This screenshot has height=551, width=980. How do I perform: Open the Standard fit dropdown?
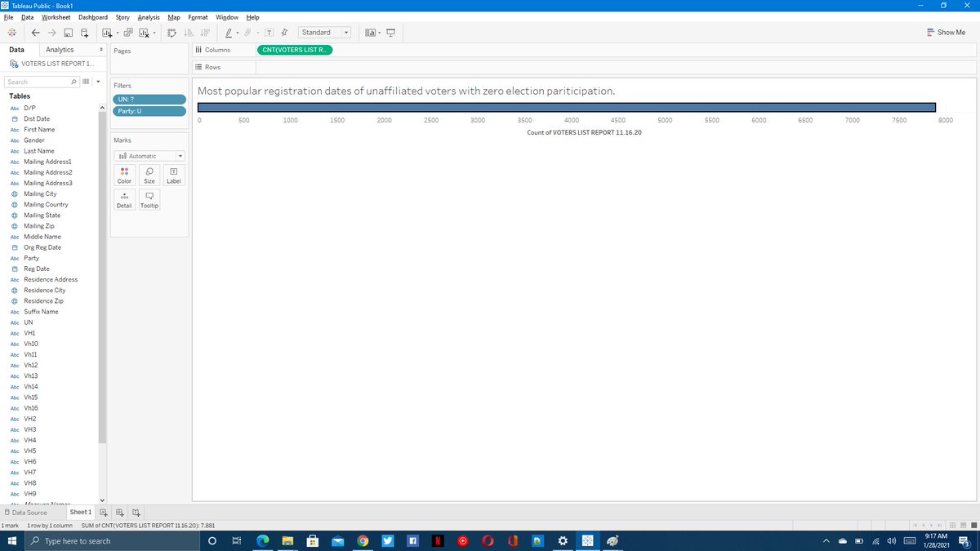324,33
